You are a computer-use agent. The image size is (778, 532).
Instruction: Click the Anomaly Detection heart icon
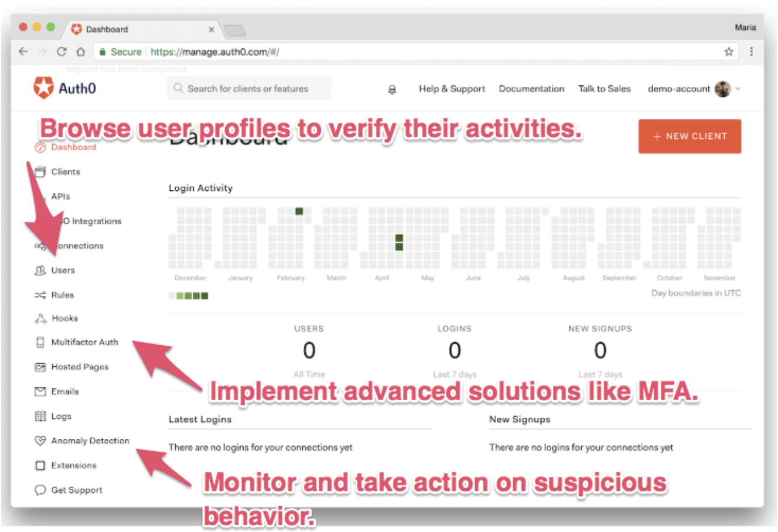click(40, 441)
